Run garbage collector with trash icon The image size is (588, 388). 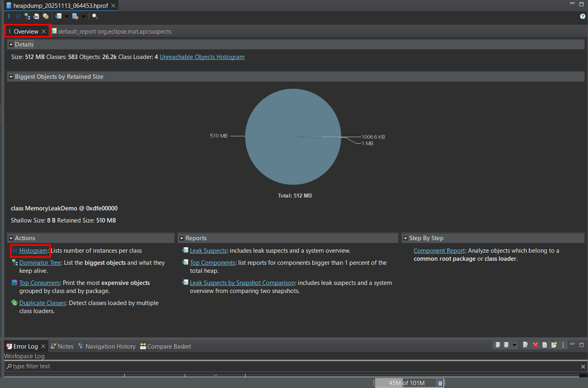click(x=440, y=383)
